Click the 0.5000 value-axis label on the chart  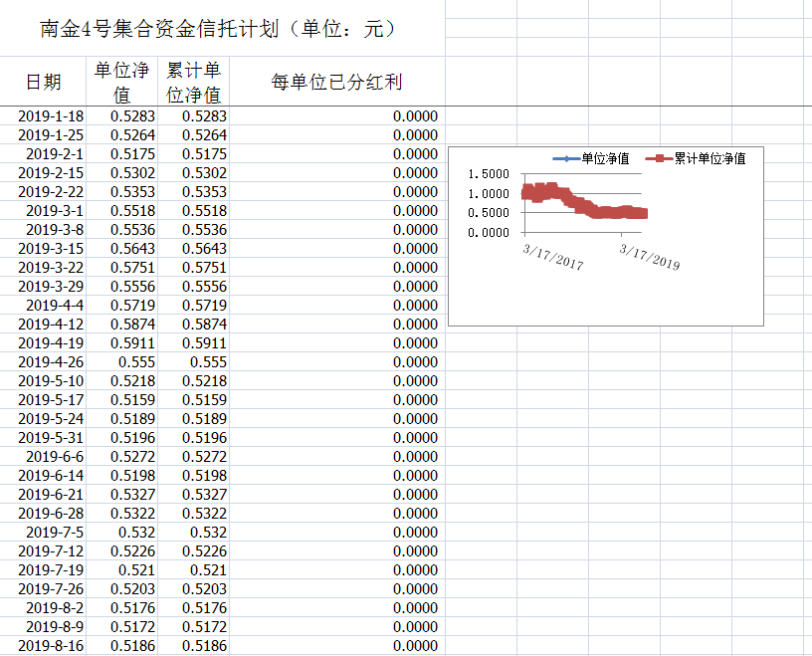click(x=489, y=213)
